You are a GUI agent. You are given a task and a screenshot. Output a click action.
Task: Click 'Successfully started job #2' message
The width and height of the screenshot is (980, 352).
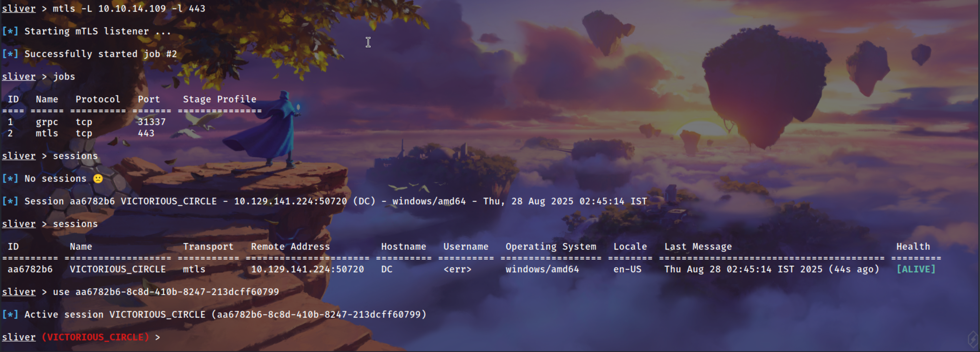pos(100,54)
